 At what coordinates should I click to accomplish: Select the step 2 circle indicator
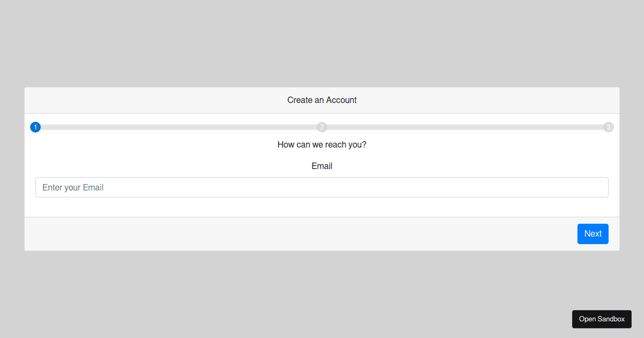point(322,127)
